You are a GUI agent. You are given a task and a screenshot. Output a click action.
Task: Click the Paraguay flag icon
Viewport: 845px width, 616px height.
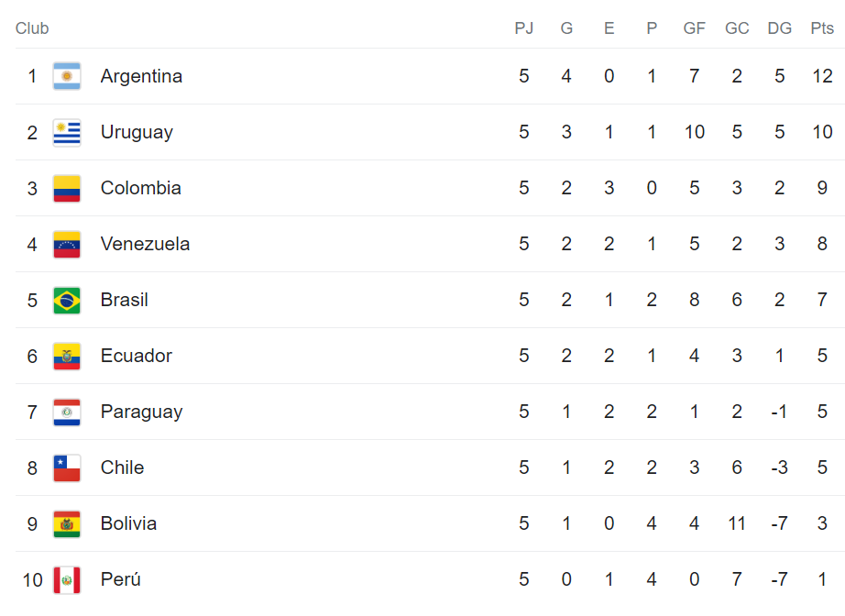coord(67,412)
